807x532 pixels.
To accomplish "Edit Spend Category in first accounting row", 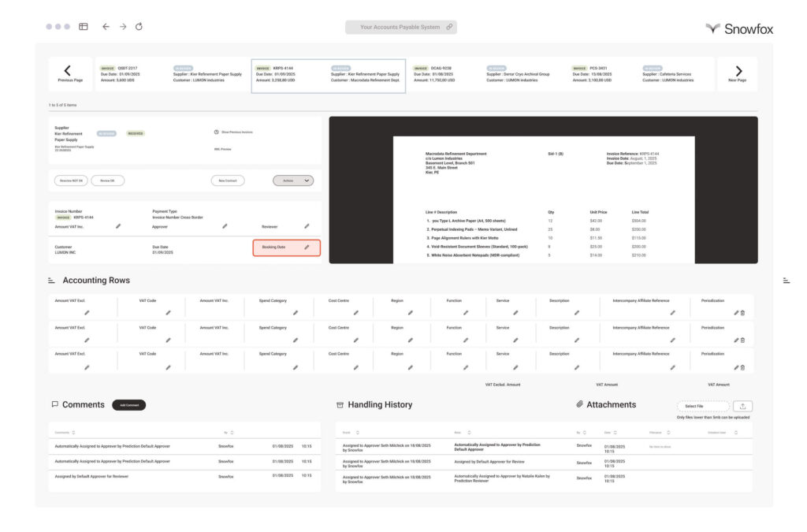I will point(296,313).
